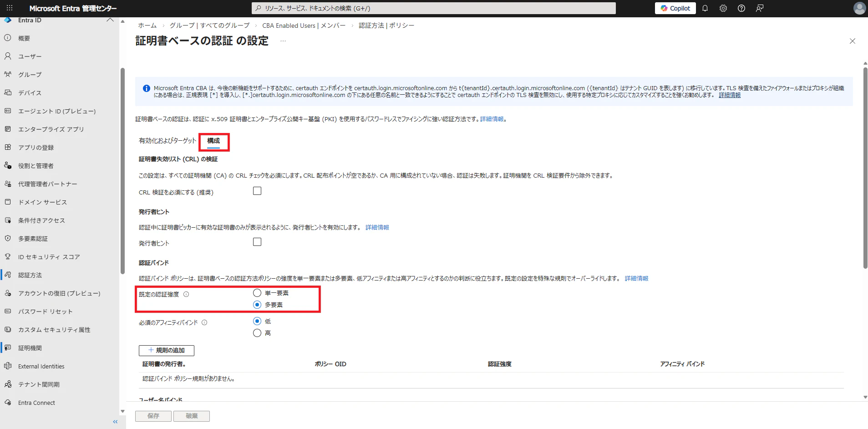868x429 pixels.
Task: Enable the CRL 検証を必須にする checkbox
Action: point(257,191)
